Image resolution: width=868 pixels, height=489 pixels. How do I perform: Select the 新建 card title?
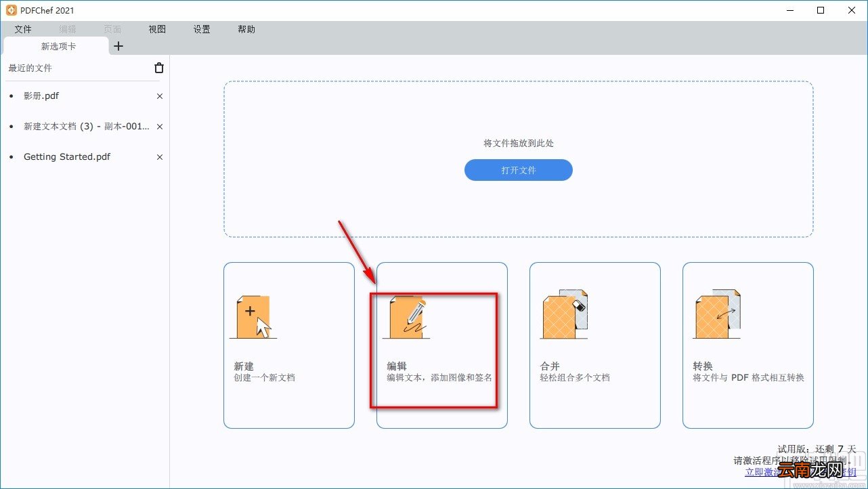[244, 366]
